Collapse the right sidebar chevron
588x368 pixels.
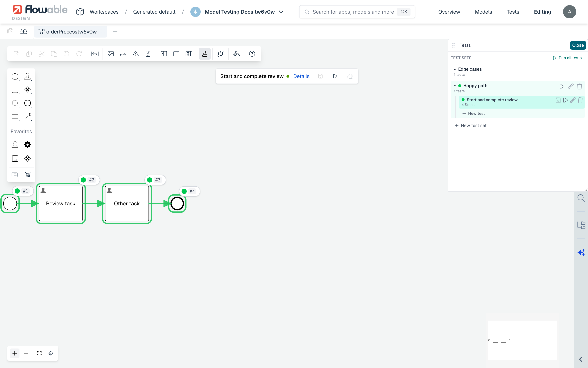[x=581, y=359]
